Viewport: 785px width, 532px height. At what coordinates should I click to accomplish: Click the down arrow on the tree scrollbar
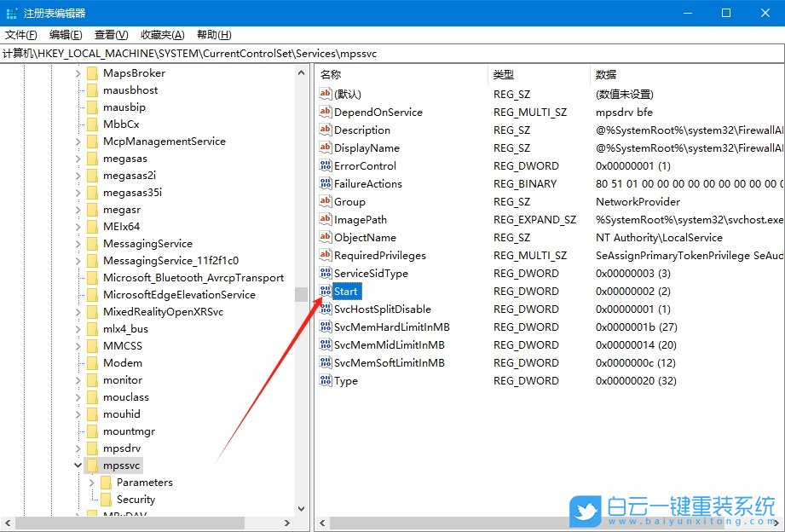pos(302,507)
